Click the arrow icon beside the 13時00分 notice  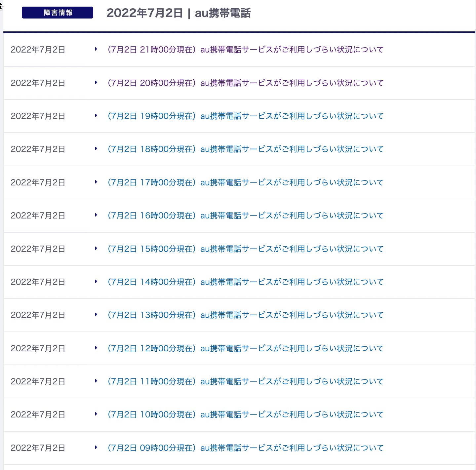point(96,314)
